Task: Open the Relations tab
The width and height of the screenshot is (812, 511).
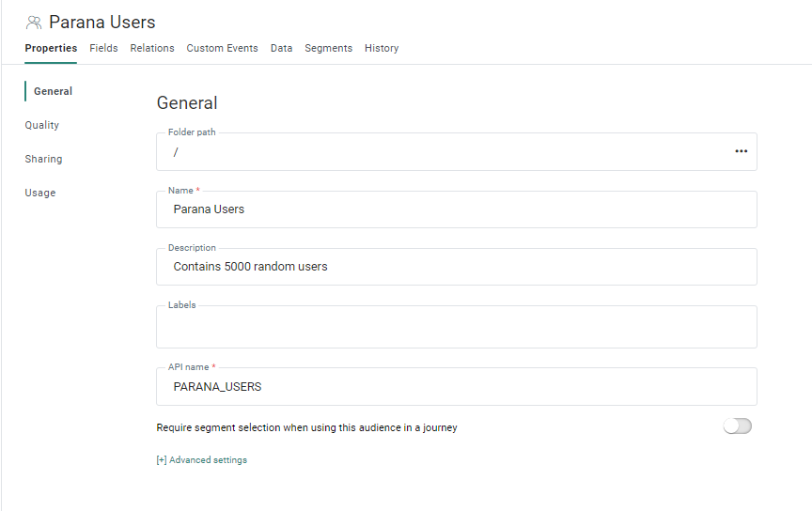Action: (x=152, y=48)
